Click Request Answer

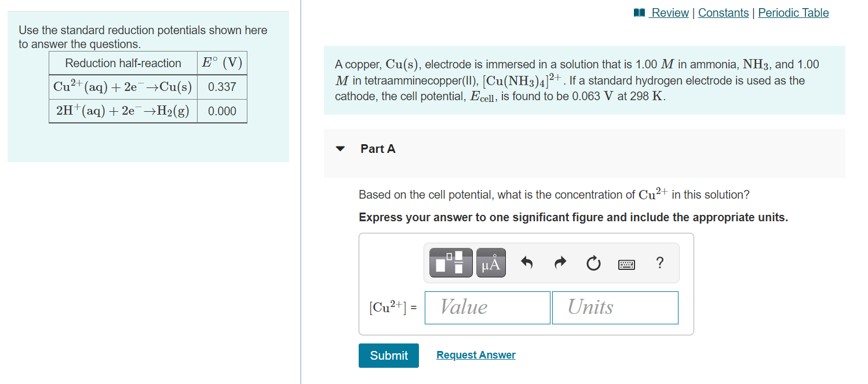(475, 354)
